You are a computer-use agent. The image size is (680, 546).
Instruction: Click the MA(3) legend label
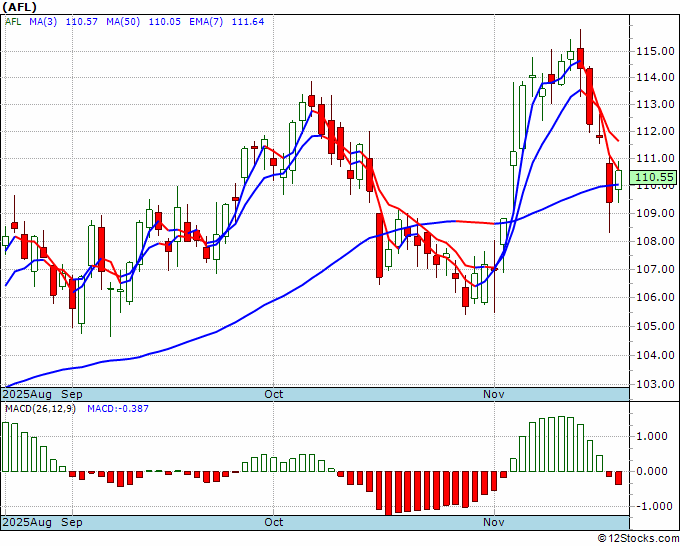(43, 21)
